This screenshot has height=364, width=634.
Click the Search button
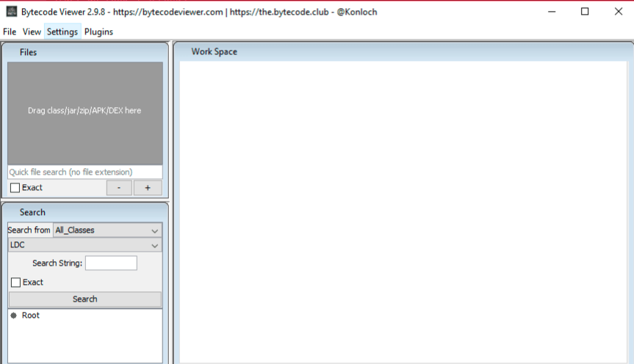(85, 299)
